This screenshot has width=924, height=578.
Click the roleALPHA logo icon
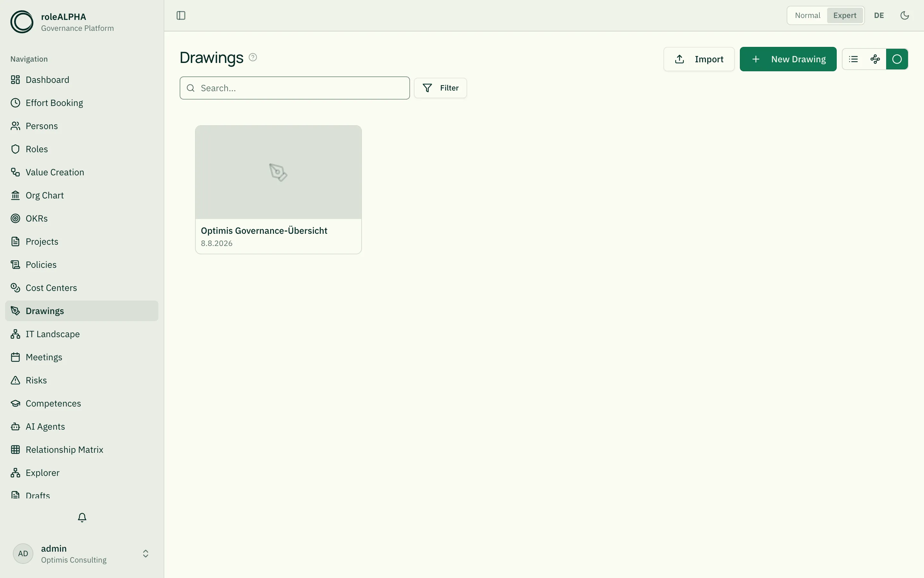22,22
